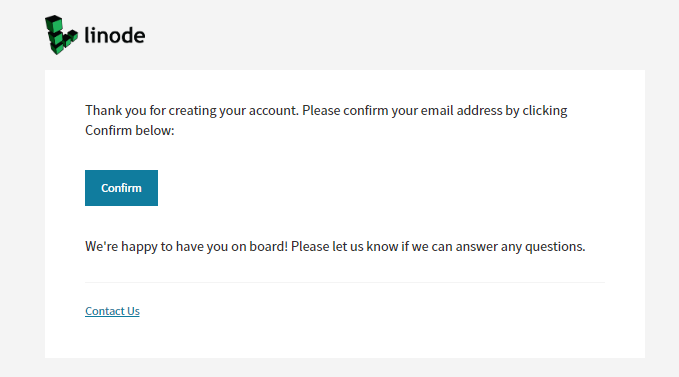Click the horizontal divider above Contact Us
The image size is (679, 377).
coord(345,282)
